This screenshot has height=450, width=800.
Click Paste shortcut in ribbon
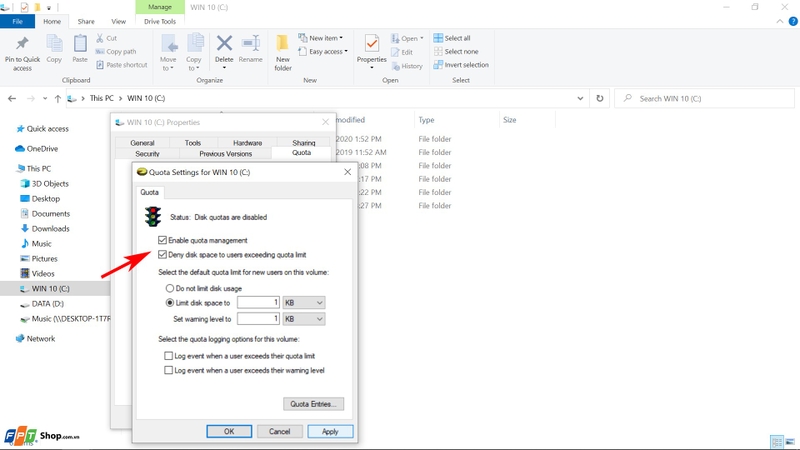click(x=121, y=65)
